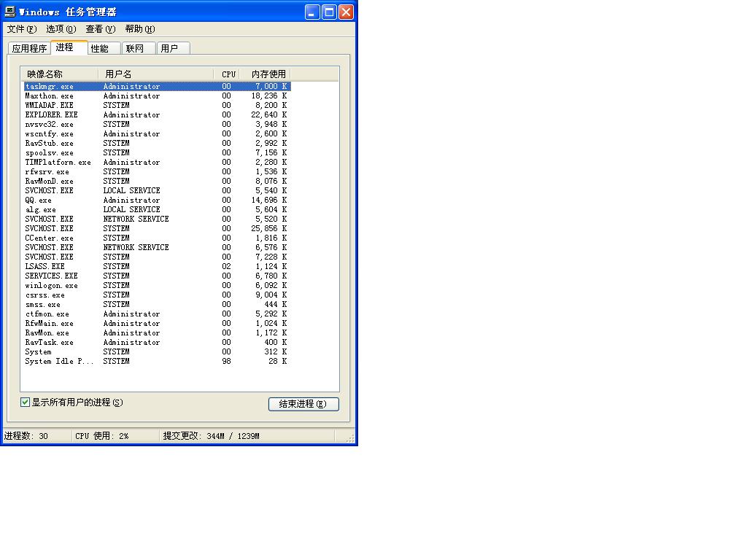Click the Task Manager title bar icon

[9, 12]
